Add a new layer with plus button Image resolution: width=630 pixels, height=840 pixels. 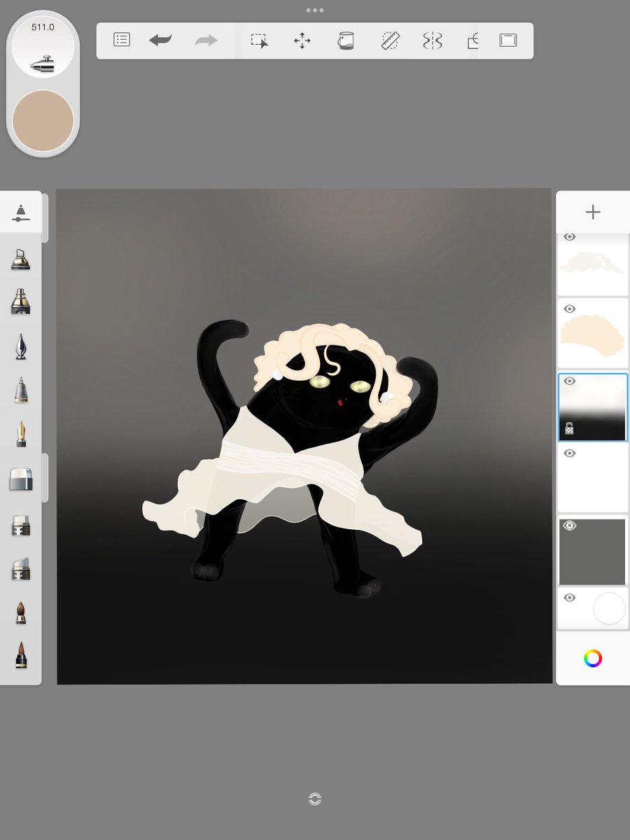tap(593, 212)
